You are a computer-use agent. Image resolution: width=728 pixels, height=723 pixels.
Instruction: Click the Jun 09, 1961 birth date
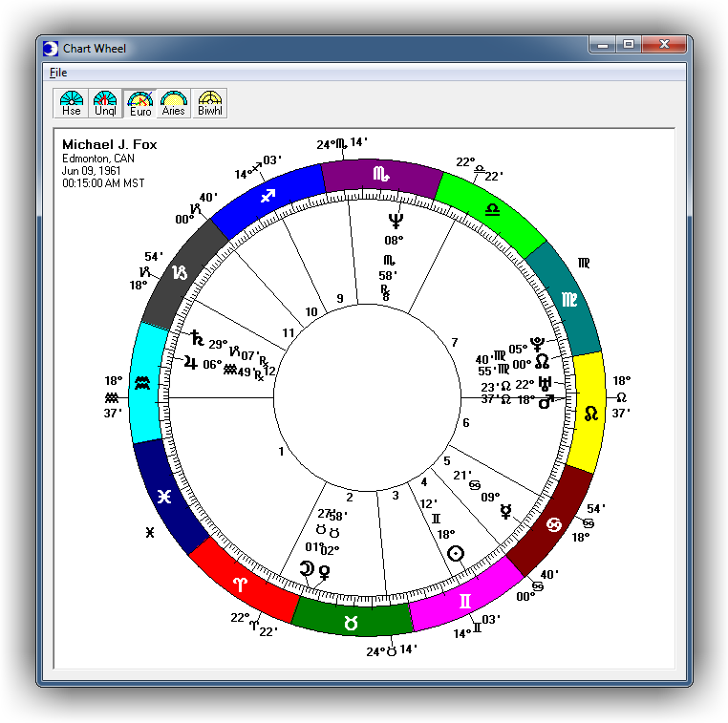(x=91, y=171)
